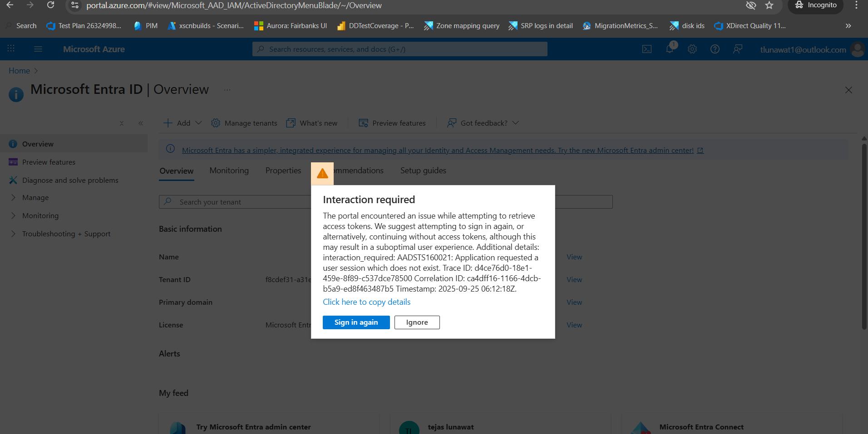Bookmark this page with the star icon

click(769, 5)
